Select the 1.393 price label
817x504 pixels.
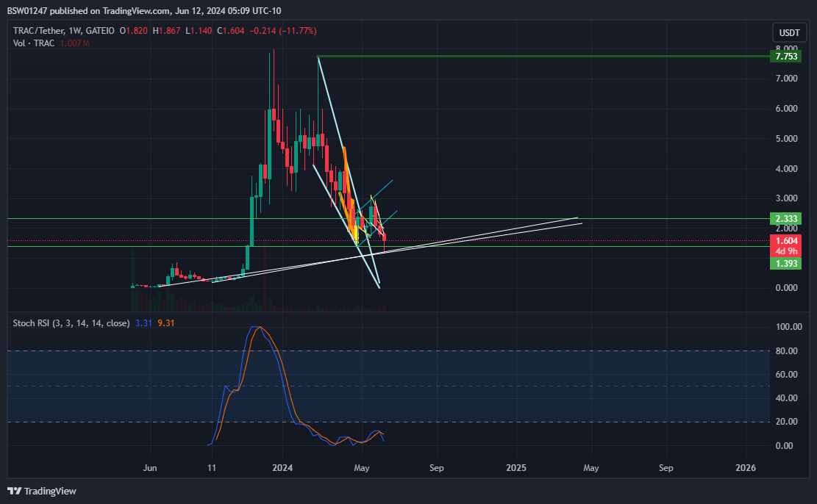coord(785,264)
